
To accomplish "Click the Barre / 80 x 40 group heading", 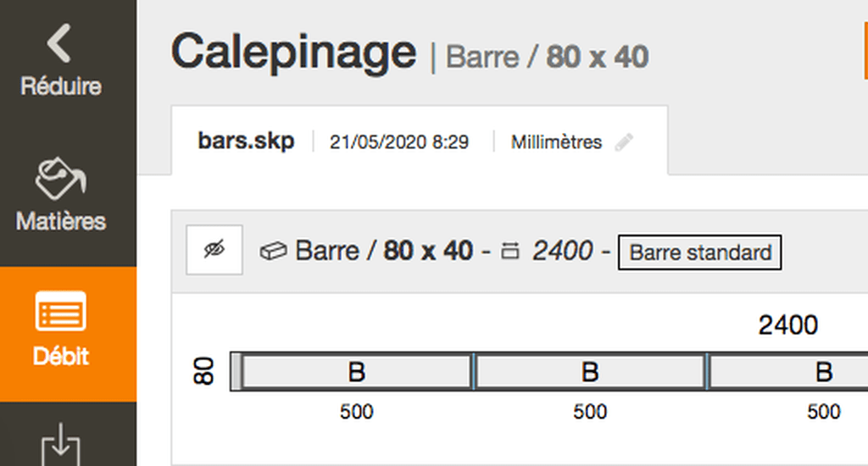I will tap(384, 251).
